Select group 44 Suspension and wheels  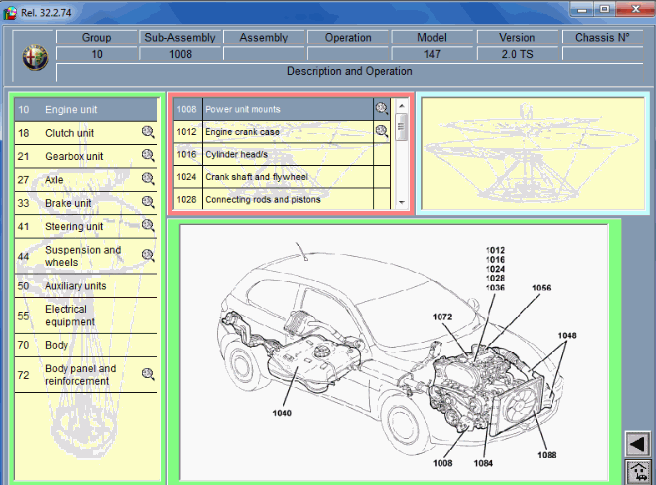[86, 256]
